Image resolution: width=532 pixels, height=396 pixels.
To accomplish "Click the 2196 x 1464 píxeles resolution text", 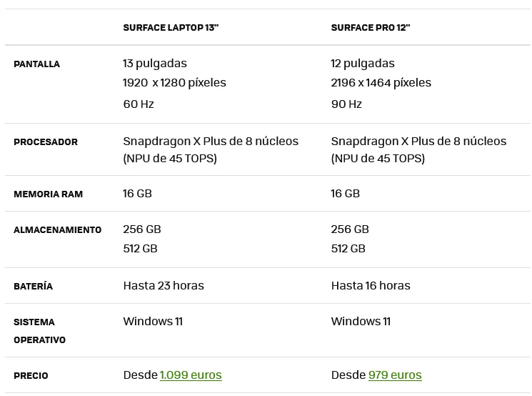I will pos(381,83).
